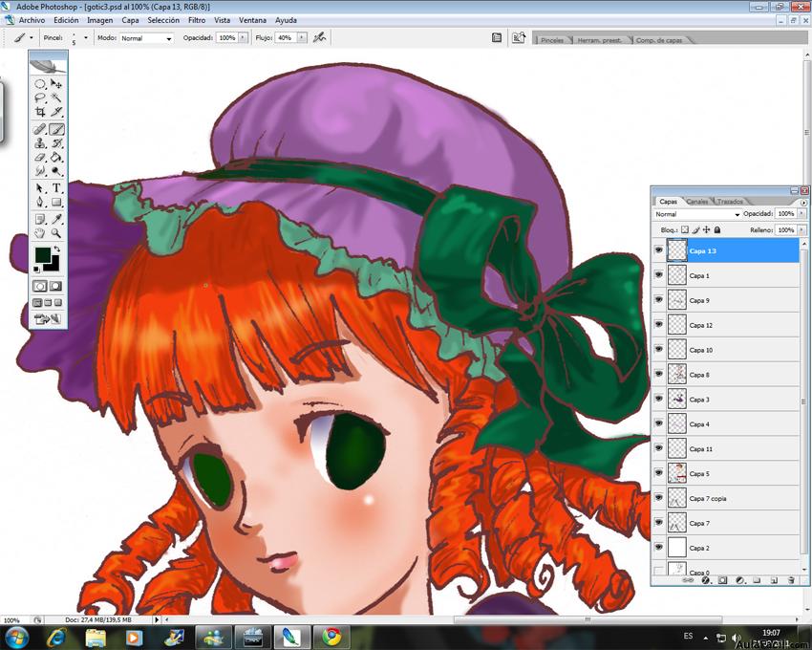Viewport: 812px width, 650px height.
Task: Select the Pen tool
Action: tap(40, 202)
